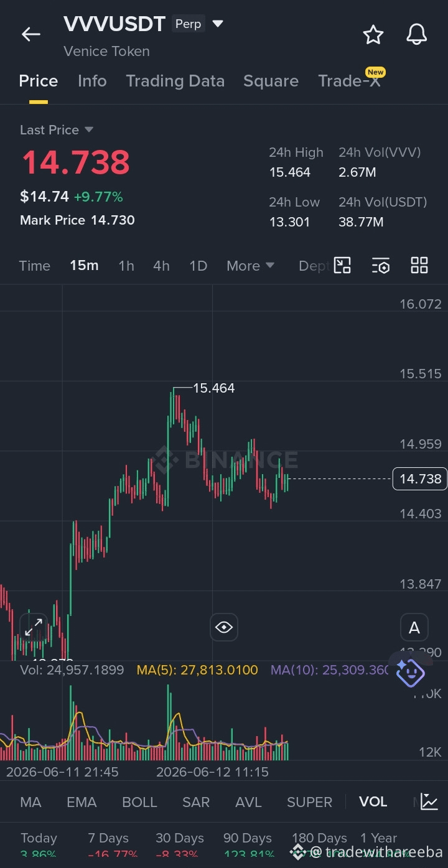Screen dimensions: 448x868
Task: Click the 1 Year performance label
Action: tap(378, 838)
